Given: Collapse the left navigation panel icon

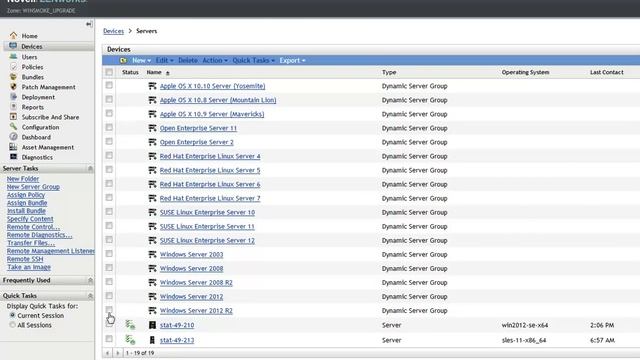Looking at the screenshot, I should coord(89,24).
